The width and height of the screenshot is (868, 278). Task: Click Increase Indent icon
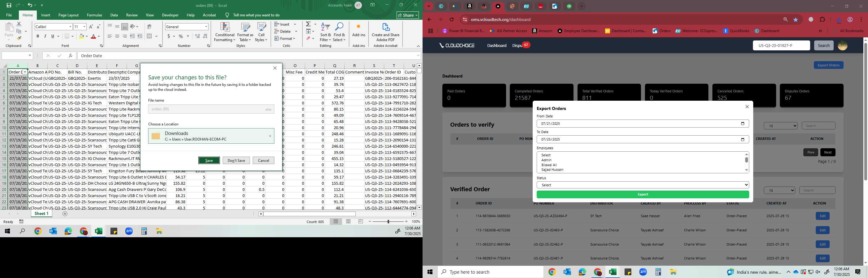140,36
